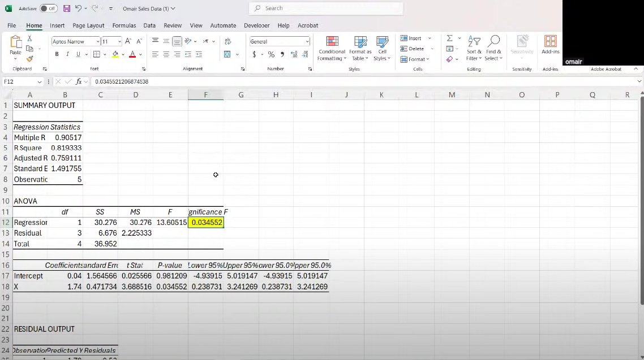Select column F header
This screenshot has width=644, height=360.
click(206, 95)
